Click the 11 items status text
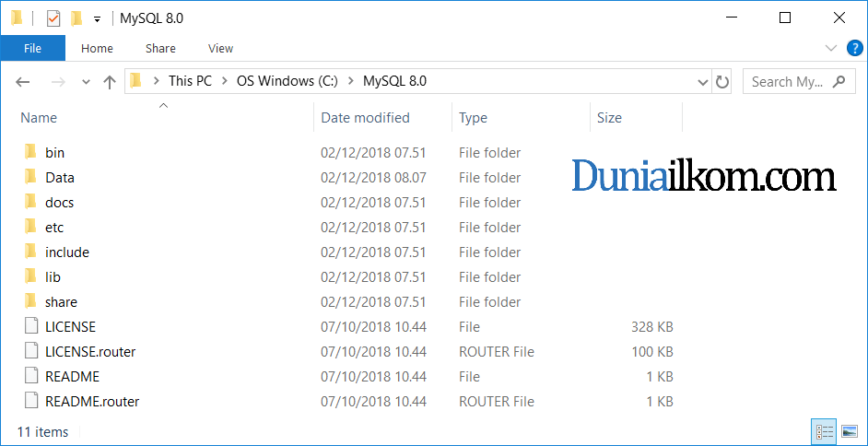 pos(43,432)
